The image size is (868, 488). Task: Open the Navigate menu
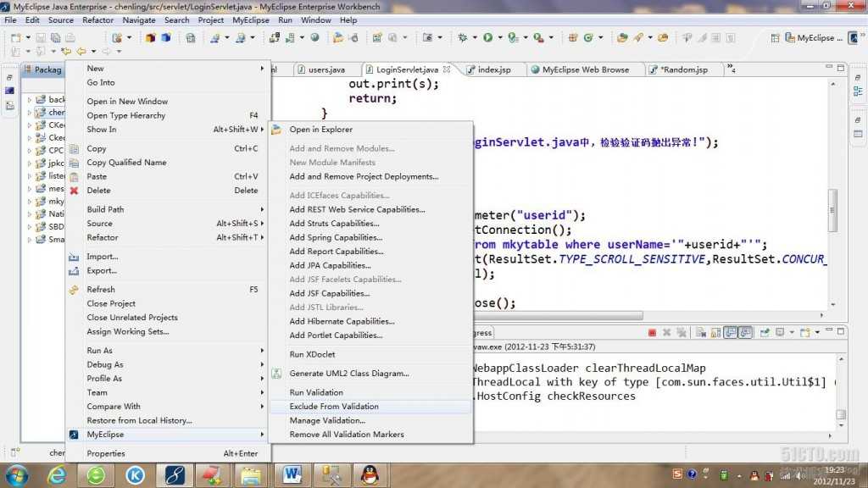139,20
